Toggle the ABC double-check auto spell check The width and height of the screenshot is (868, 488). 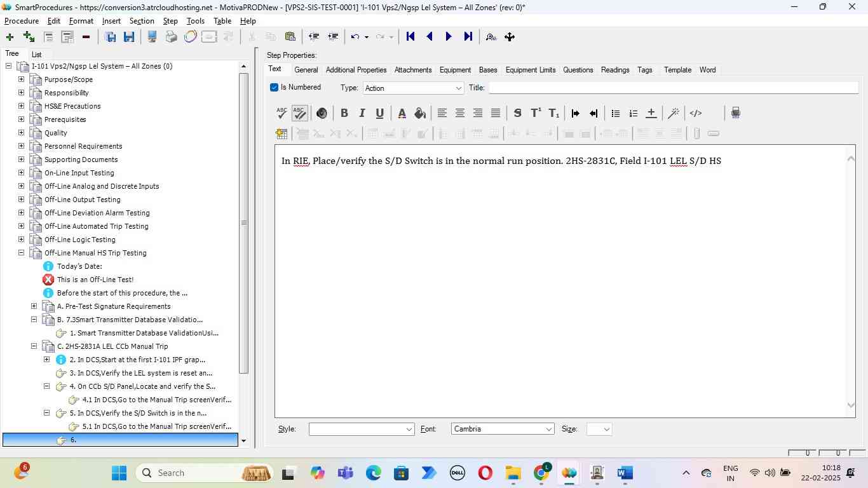coord(300,113)
